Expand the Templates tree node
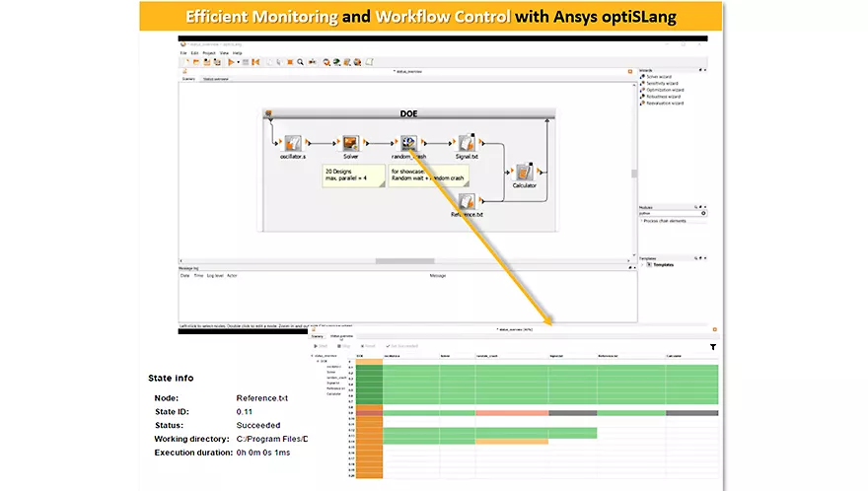Screen dimensions: 868x491 coord(642,266)
